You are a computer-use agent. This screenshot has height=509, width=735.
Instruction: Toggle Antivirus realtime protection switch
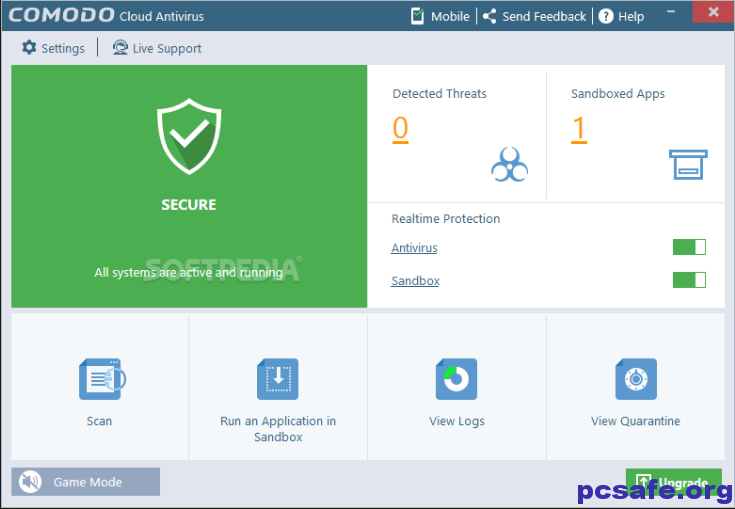[x=689, y=247]
